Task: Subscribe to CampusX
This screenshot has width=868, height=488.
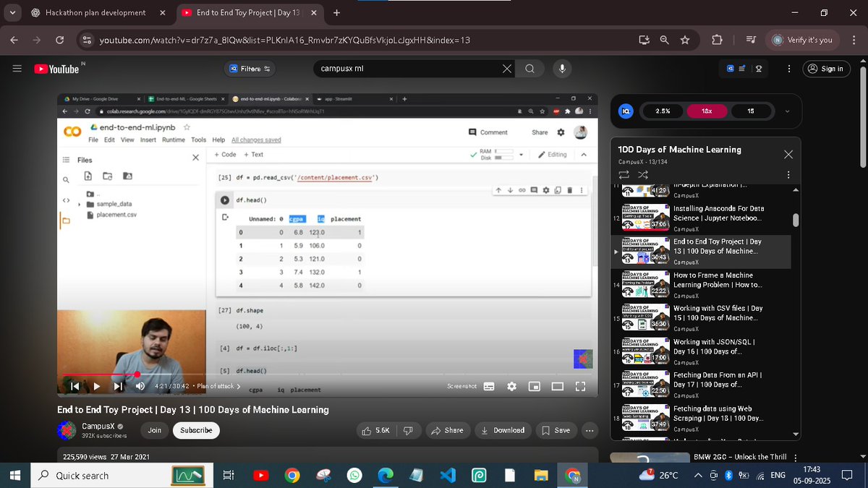Action: tap(196, 430)
